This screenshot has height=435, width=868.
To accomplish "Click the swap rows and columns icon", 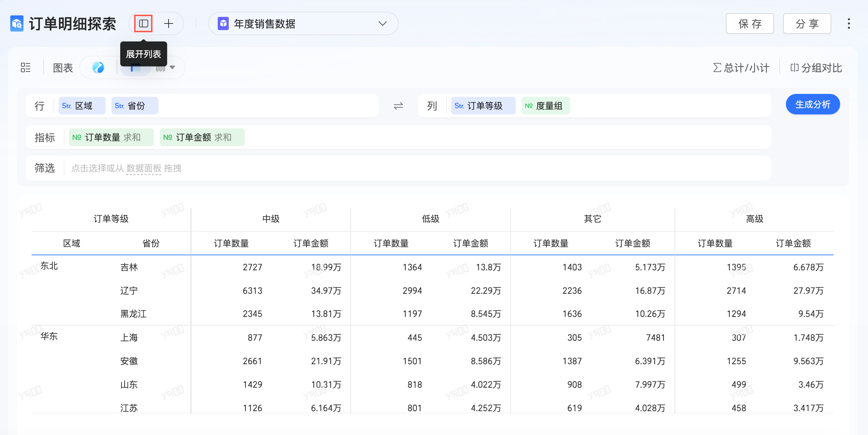I will (x=398, y=106).
